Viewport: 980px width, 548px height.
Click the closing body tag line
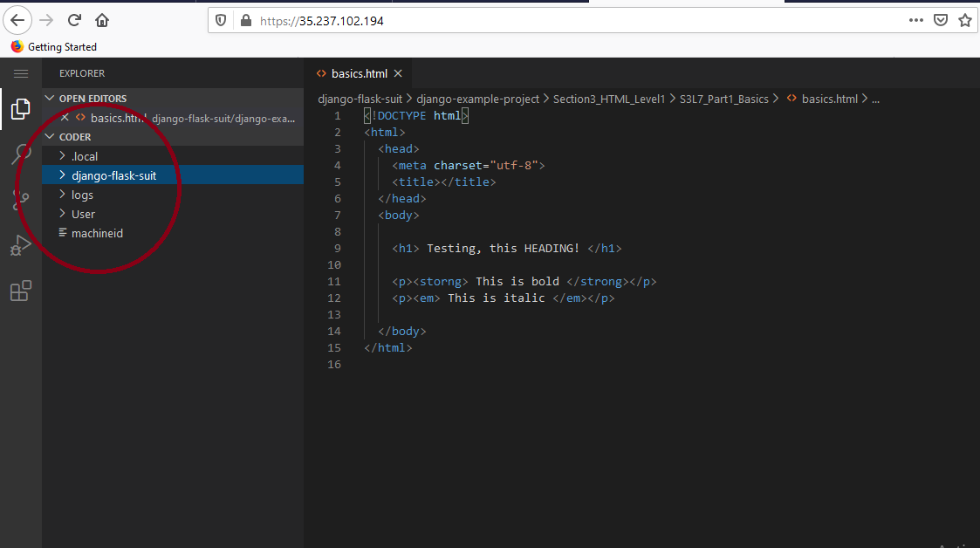point(402,332)
